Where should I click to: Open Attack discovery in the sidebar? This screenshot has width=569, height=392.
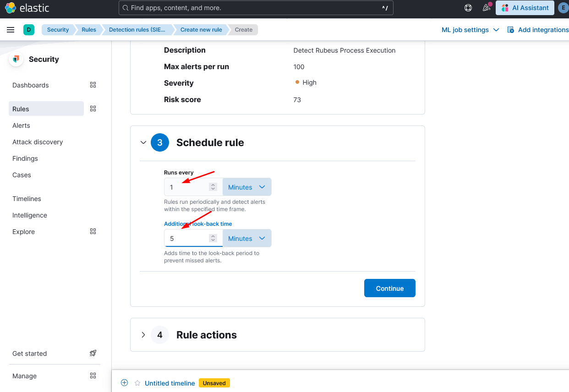(38, 142)
